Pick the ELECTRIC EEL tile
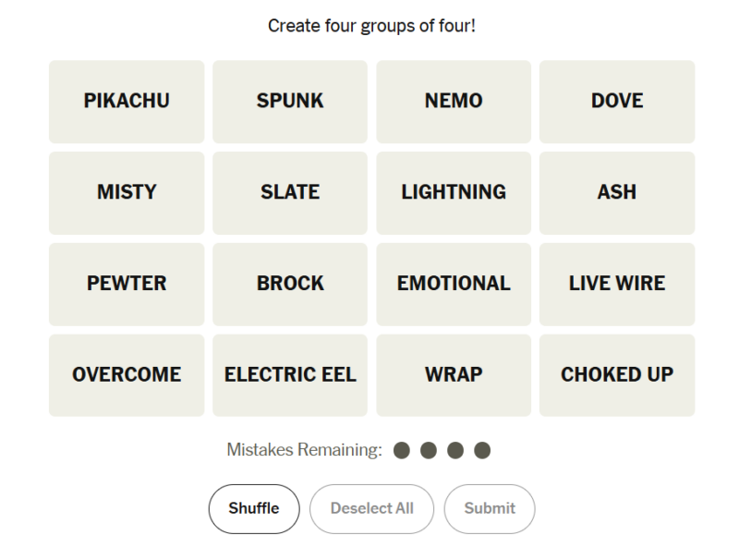Image resolution: width=739 pixels, height=560 pixels. click(290, 375)
